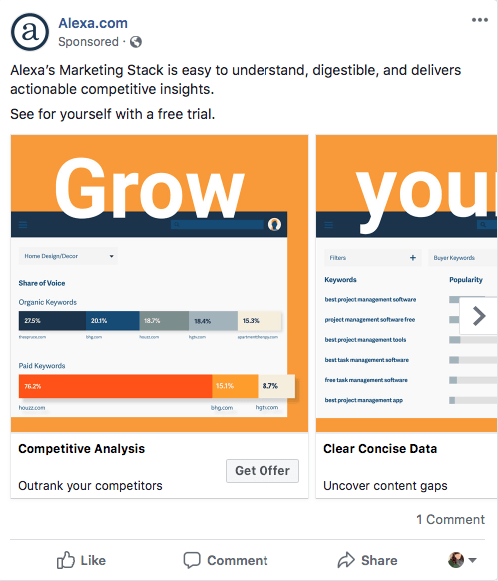This screenshot has width=498, height=581.
Task: Expand the Home Design/Decor dropdown
Action: click(68, 256)
